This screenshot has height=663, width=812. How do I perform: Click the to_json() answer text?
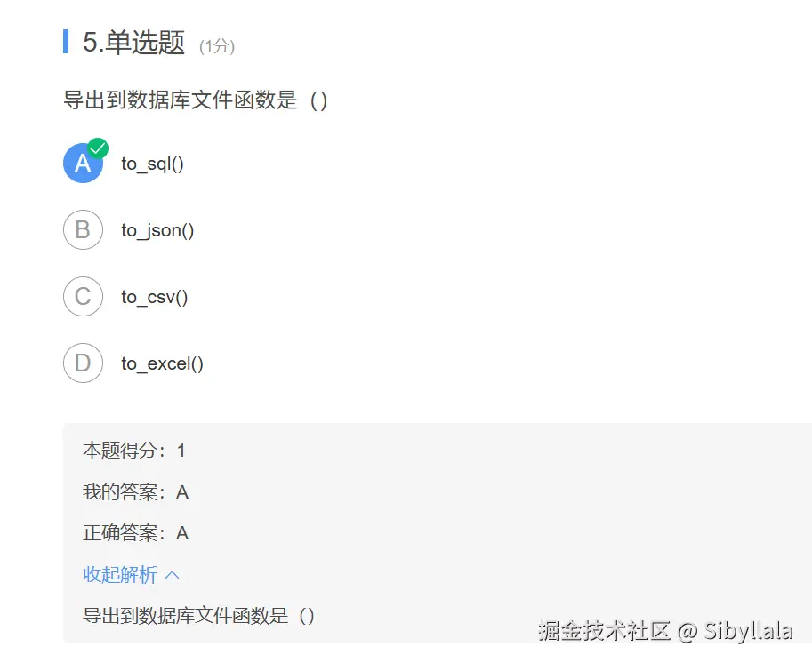click(x=157, y=230)
